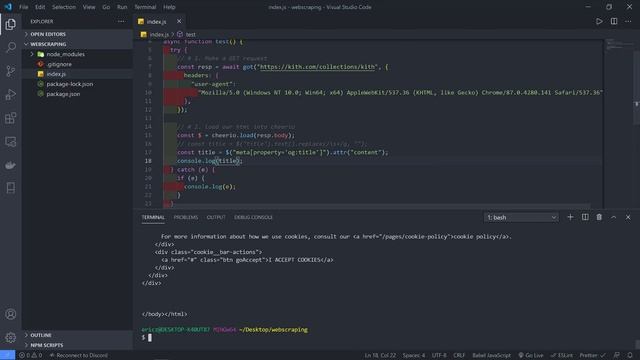The height and width of the screenshot is (360, 640).
Task: Split the editor right
Action: 614,21
